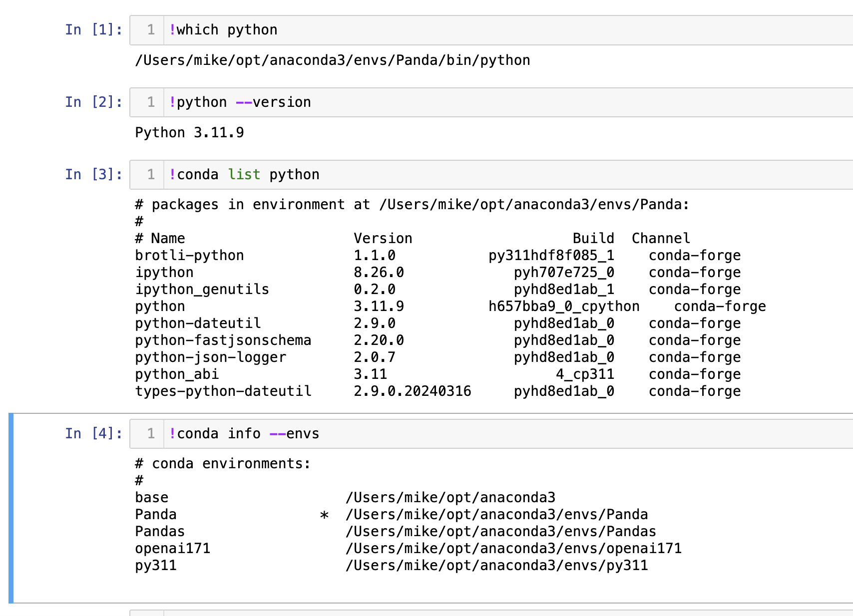The width and height of the screenshot is (853, 616).
Task: Click version '8.26.0' of ipython
Action: [x=379, y=273]
